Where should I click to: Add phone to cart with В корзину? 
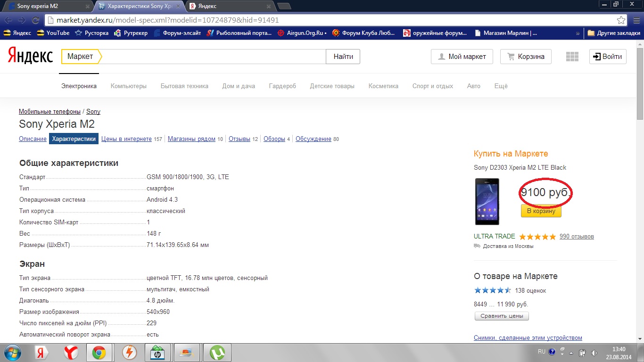point(541,211)
